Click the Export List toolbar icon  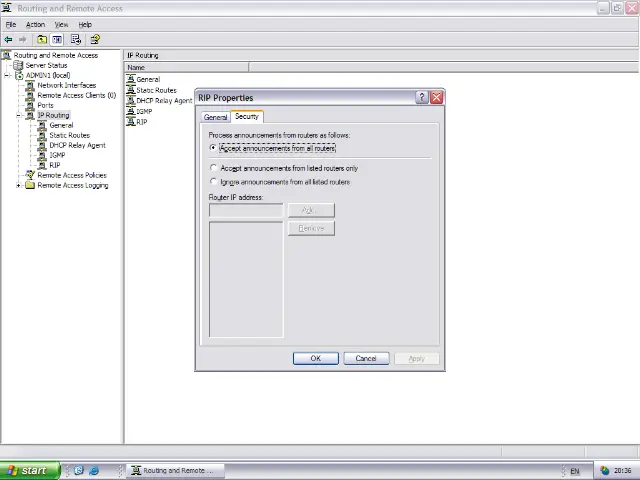(76, 40)
